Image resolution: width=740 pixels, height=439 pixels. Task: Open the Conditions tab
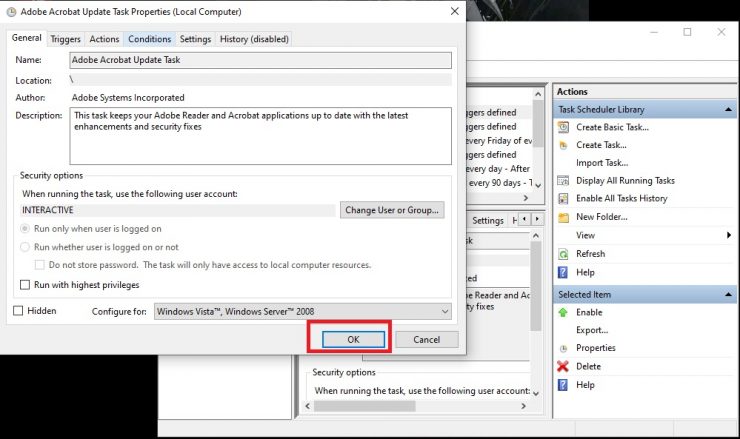click(150, 39)
